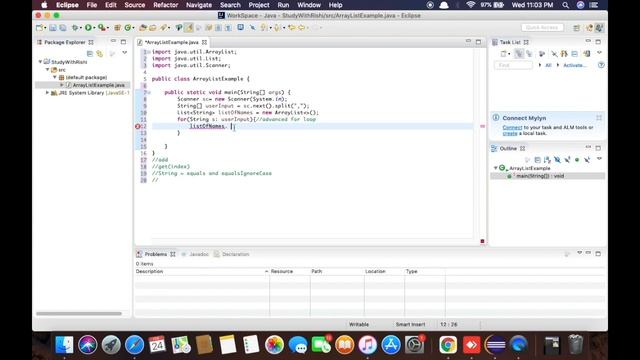The image size is (640, 360).
Task: Collapse ArrayListExample class in Outline
Action: point(496,168)
